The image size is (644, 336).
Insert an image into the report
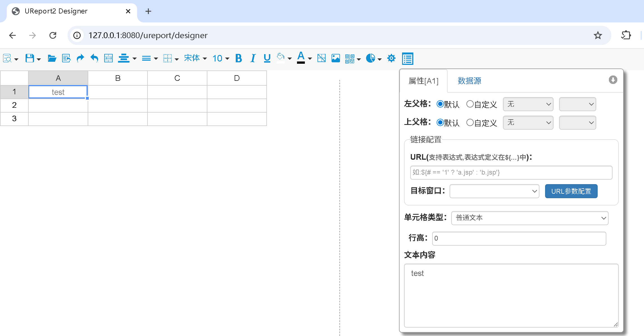[335, 58]
